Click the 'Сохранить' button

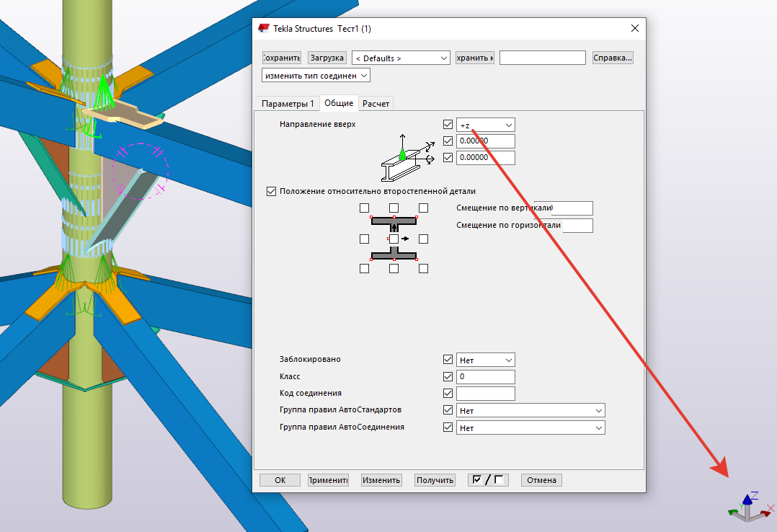pos(281,58)
